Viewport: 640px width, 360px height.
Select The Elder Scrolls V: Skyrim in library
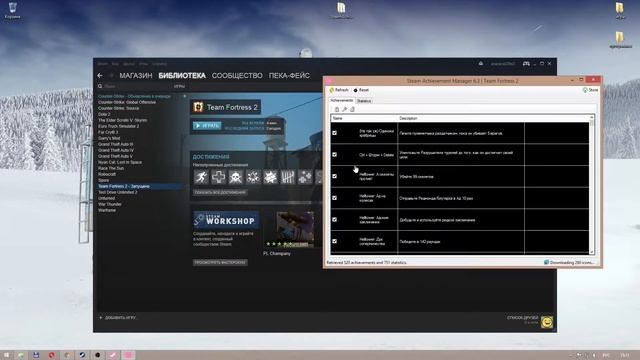coord(122,120)
